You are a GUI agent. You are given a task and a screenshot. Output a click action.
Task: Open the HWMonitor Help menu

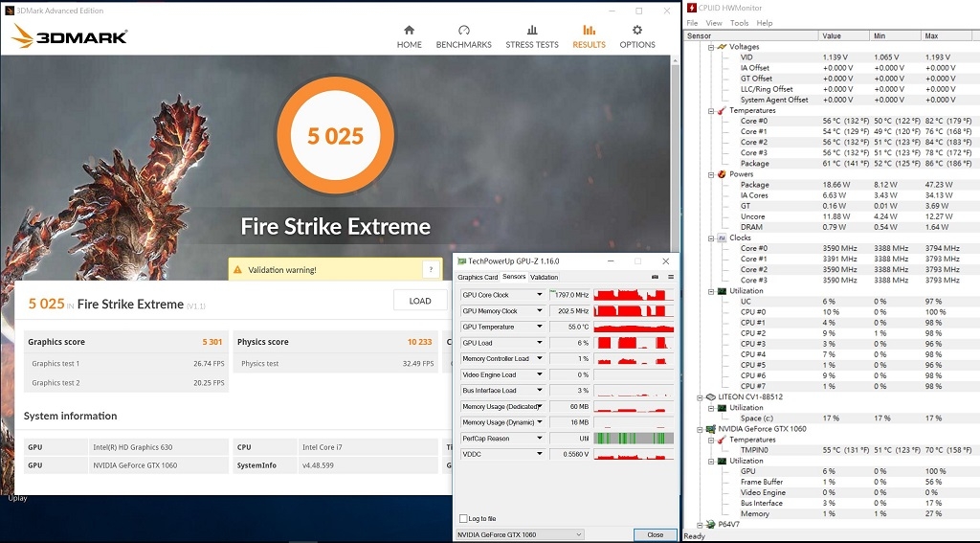[x=765, y=23]
